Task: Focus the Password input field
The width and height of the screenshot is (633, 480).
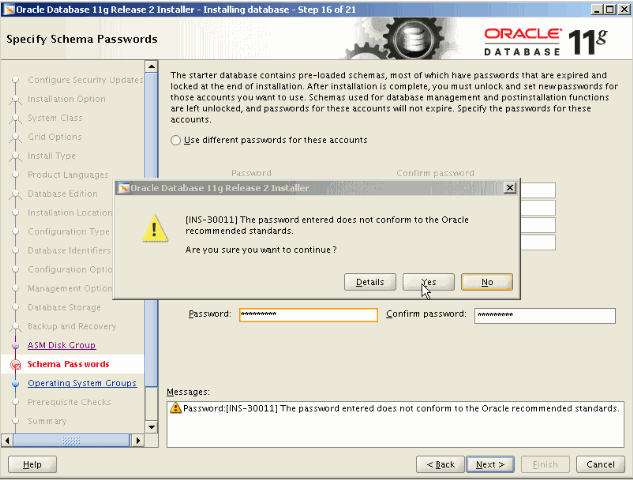Action: point(308,315)
